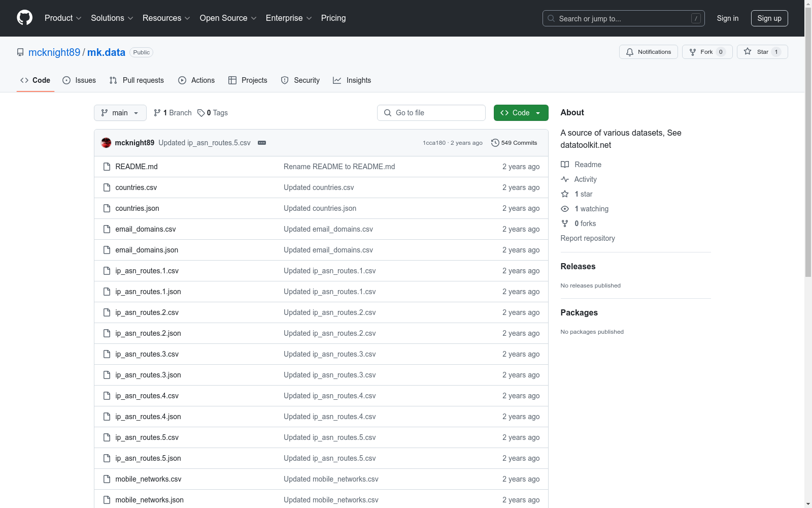
Task: Focus the Search or jump to field
Action: pyautogui.click(x=624, y=18)
